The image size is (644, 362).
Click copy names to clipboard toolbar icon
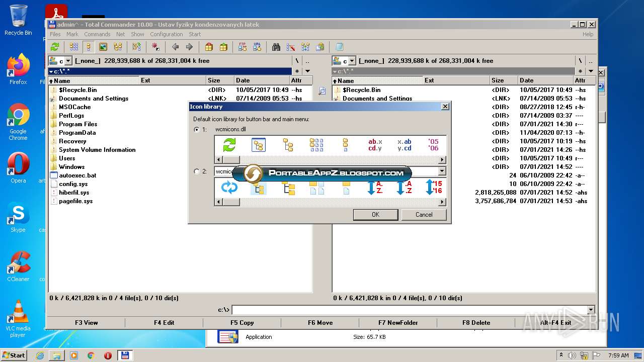(x=320, y=47)
